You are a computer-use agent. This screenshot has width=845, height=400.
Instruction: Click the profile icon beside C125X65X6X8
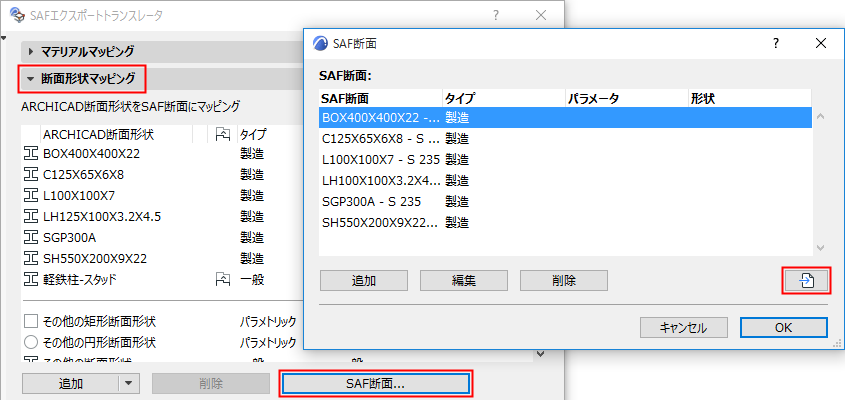30,175
